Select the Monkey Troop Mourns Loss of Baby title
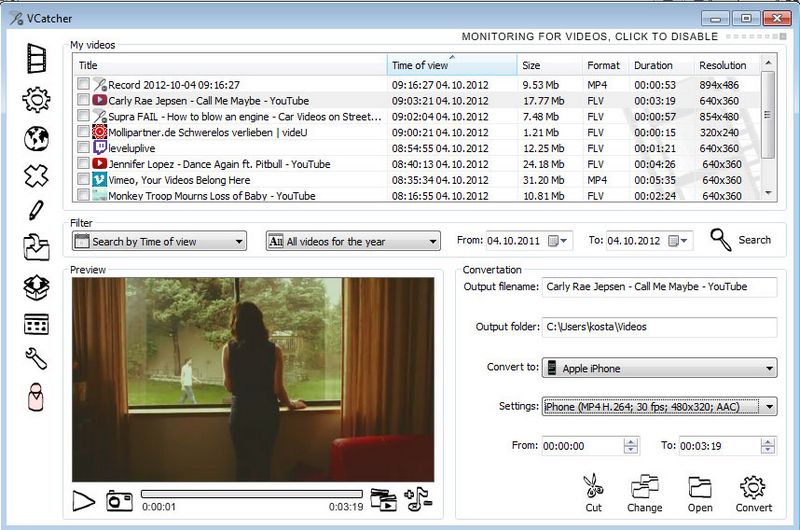800x530 pixels. point(212,196)
